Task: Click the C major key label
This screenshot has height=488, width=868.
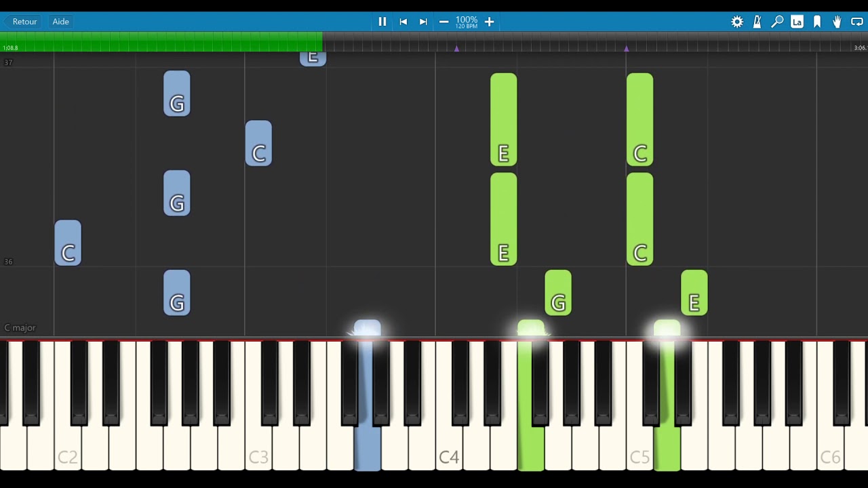Action: click(20, 328)
